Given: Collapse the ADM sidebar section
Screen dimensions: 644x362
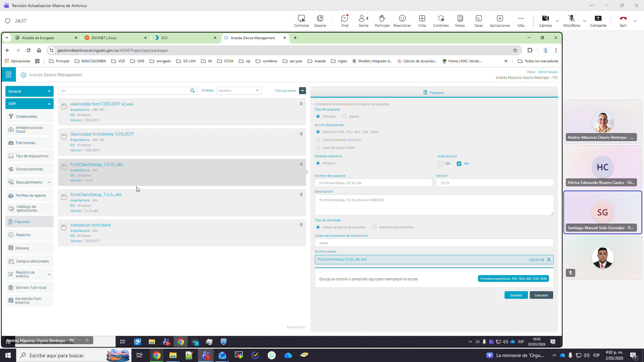Looking at the screenshot, I should coord(30,104).
